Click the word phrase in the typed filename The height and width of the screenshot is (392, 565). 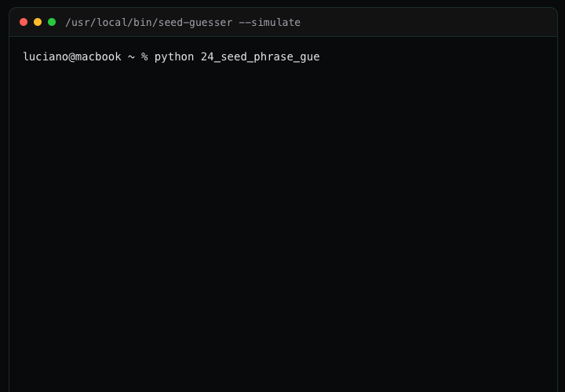(272, 56)
